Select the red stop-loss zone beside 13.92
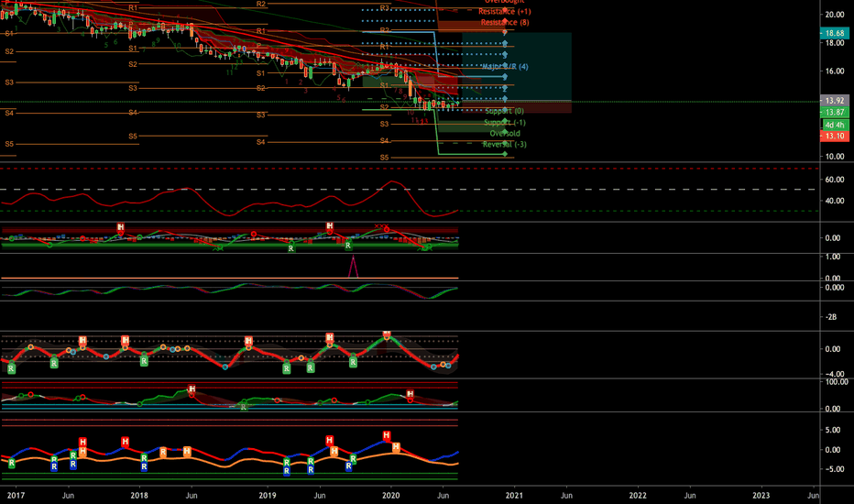The image size is (854, 504). point(517,107)
